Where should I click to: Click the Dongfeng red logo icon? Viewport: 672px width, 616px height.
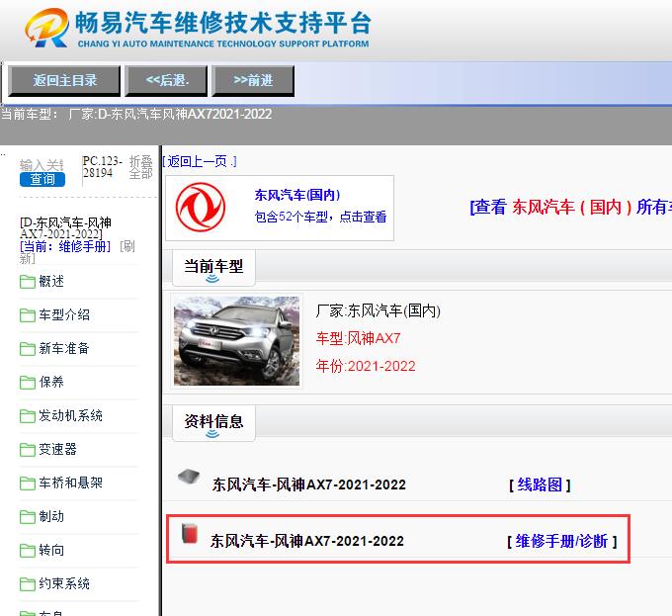(201, 208)
